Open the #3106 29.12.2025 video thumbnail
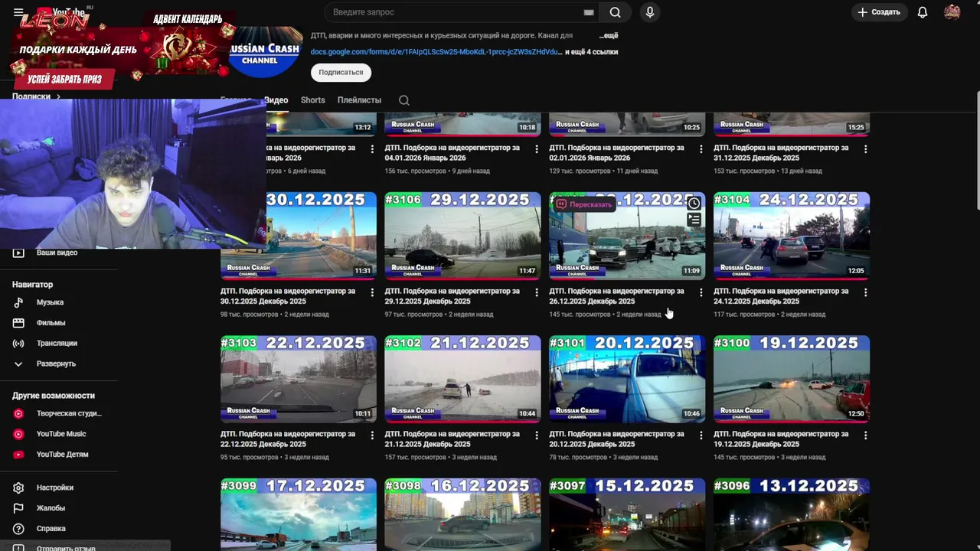This screenshot has width=980, height=551. pos(462,236)
